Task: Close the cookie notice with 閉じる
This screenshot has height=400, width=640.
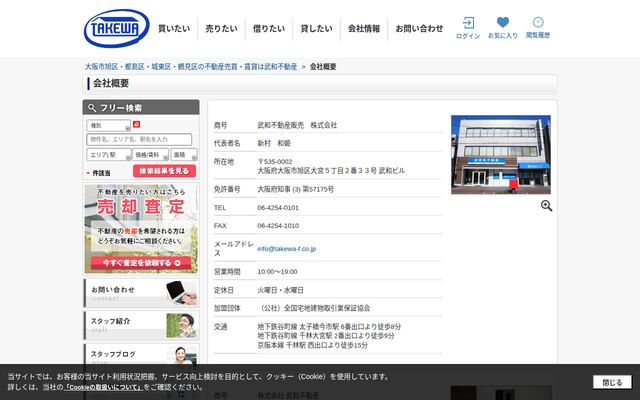Action: [612, 382]
